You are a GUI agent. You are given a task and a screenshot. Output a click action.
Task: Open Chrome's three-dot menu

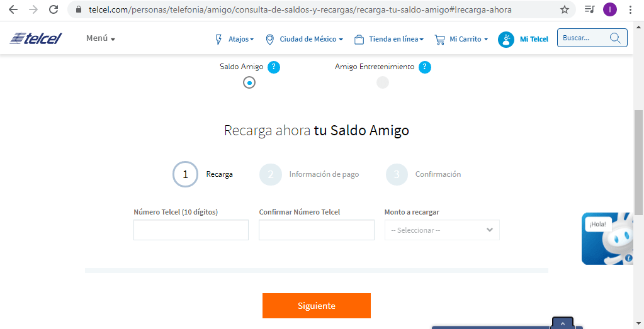630,10
